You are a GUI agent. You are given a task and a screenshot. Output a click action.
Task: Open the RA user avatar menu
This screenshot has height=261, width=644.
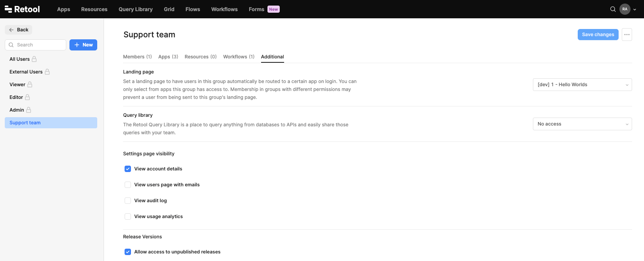(x=625, y=9)
